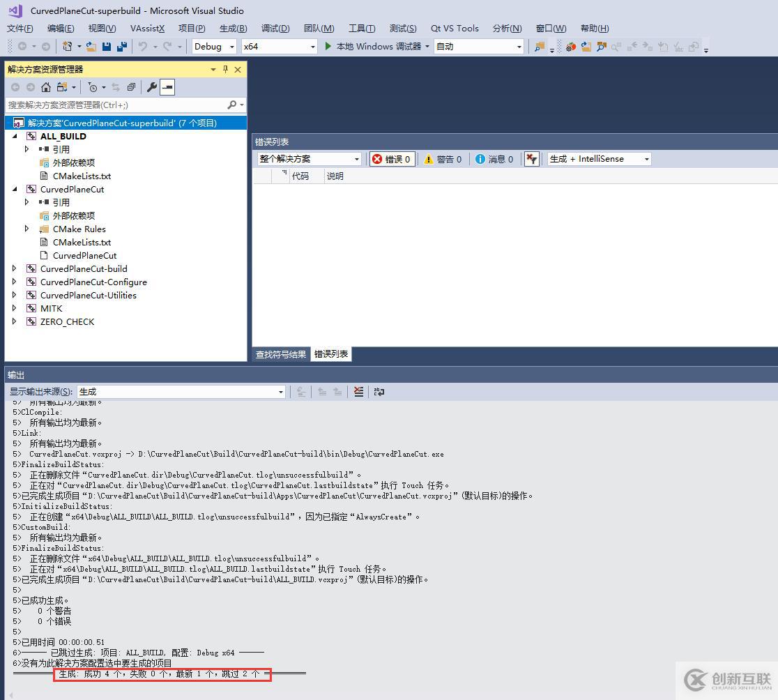Click the Navigate Backward toolbar icon

point(22,46)
